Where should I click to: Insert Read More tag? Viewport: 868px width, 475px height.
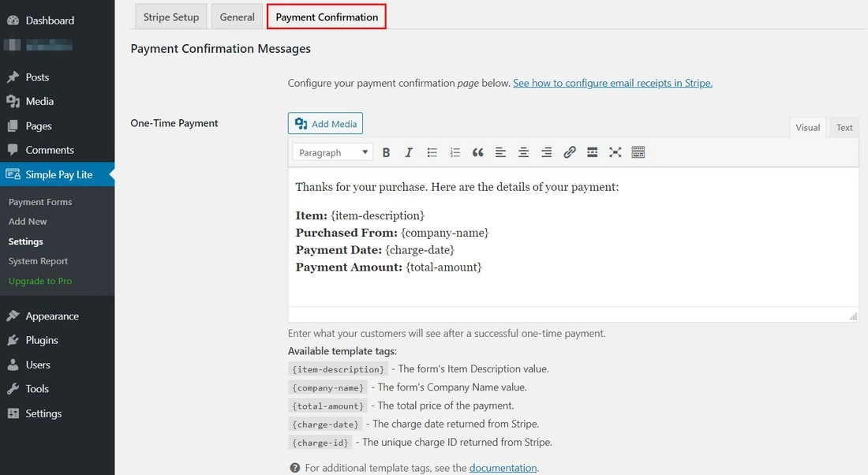[592, 152]
